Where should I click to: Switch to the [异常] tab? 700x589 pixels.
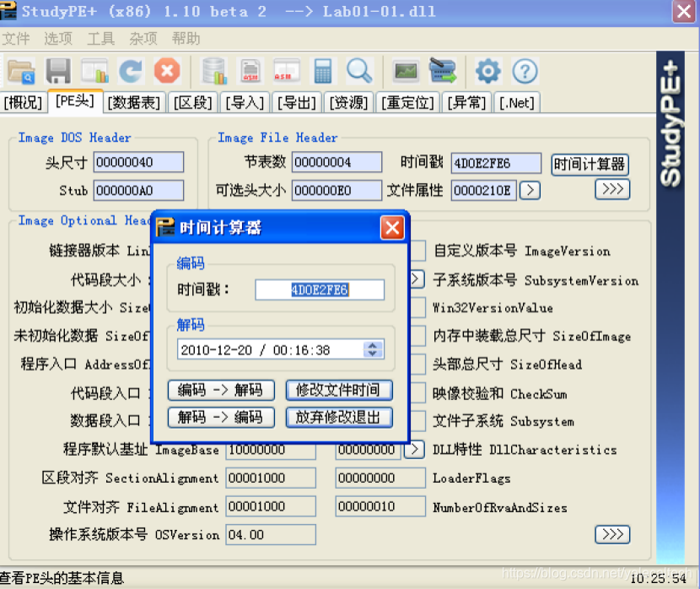pyautogui.click(x=466, y=103)
